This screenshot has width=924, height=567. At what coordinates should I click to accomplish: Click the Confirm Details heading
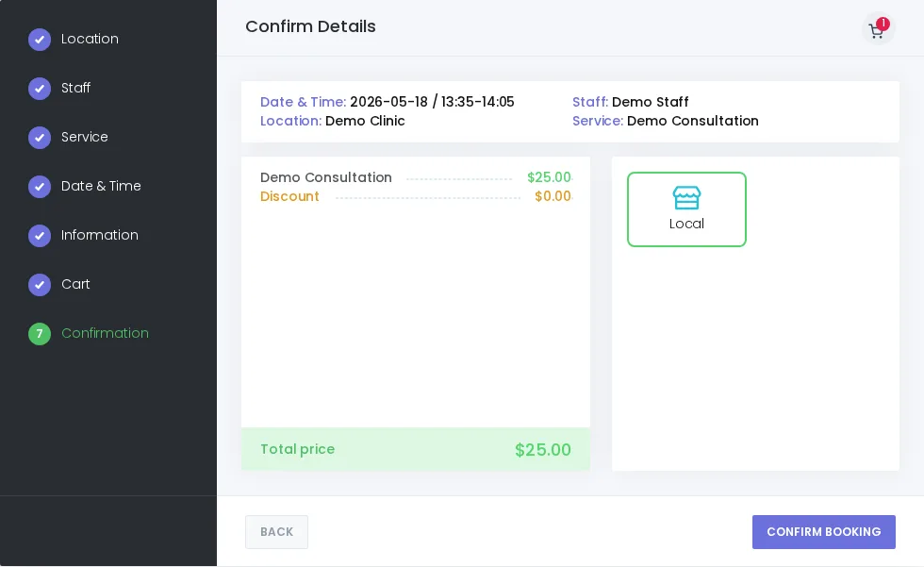pyautogui.click(x=310, y=26)
